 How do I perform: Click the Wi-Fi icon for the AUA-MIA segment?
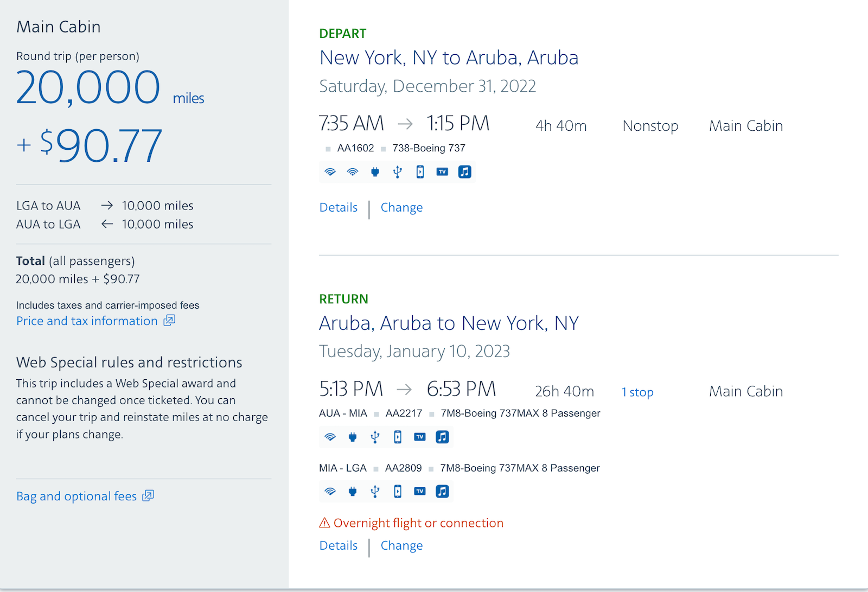[330, 437]
